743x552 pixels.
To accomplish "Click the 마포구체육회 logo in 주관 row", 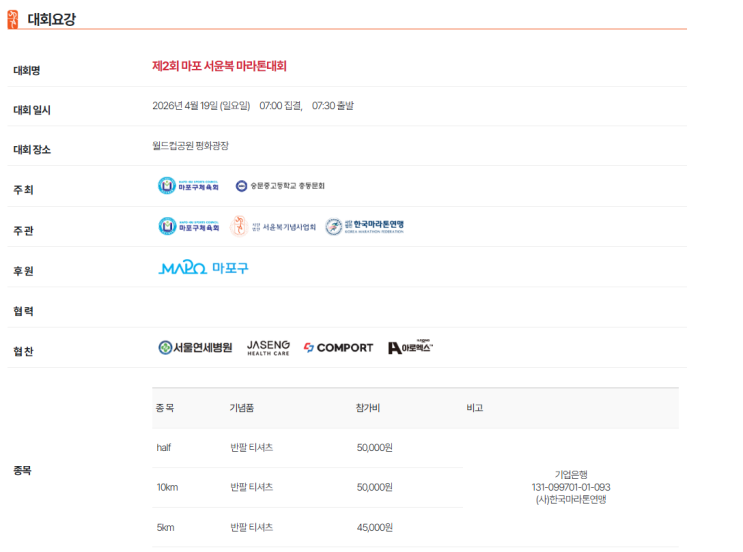I will click(x=189, y=226).
